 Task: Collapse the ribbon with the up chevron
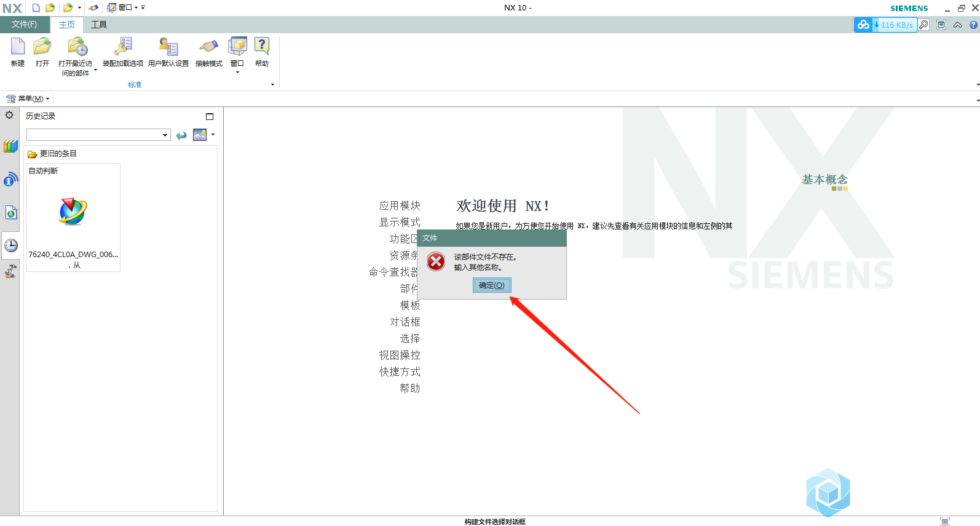pyautogui.click(x=957, y=25)
